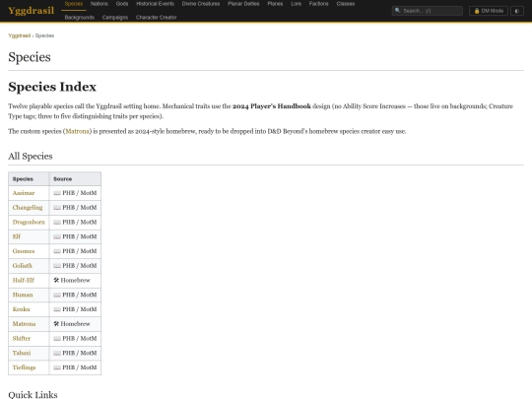Open the Character Creator page
The height and width of the screenshot is (399, 532).
tap(156, 18)
